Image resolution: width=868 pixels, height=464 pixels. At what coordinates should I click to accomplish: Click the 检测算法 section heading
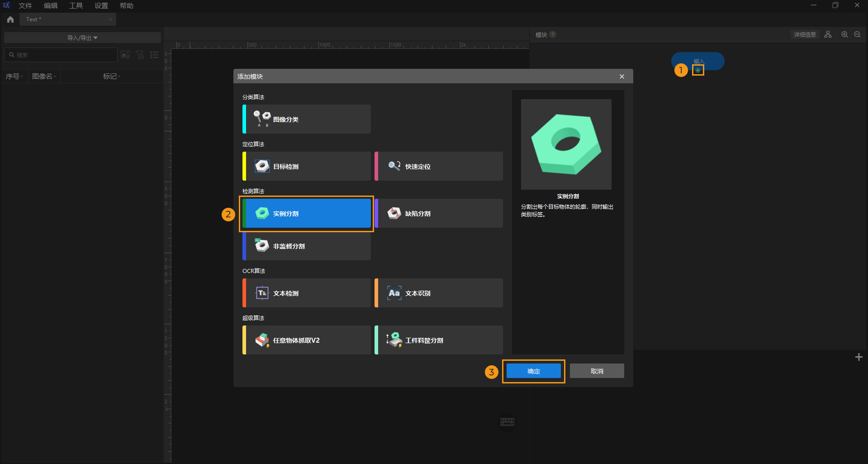tap(253, 191)
